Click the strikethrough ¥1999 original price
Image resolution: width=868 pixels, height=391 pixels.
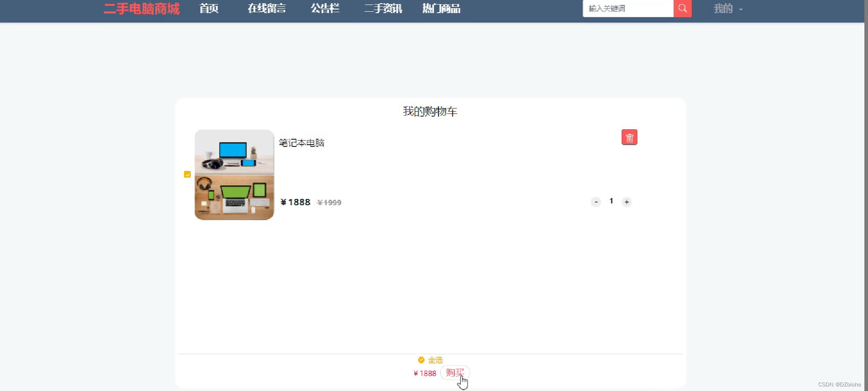tap(329, 203)
